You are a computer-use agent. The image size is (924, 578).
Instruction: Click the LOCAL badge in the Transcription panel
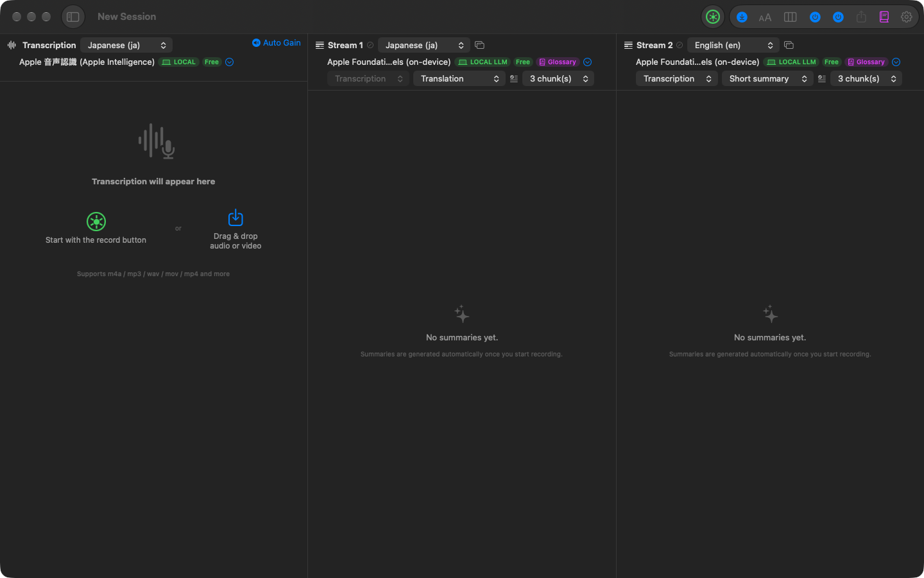tap(179, 62)
